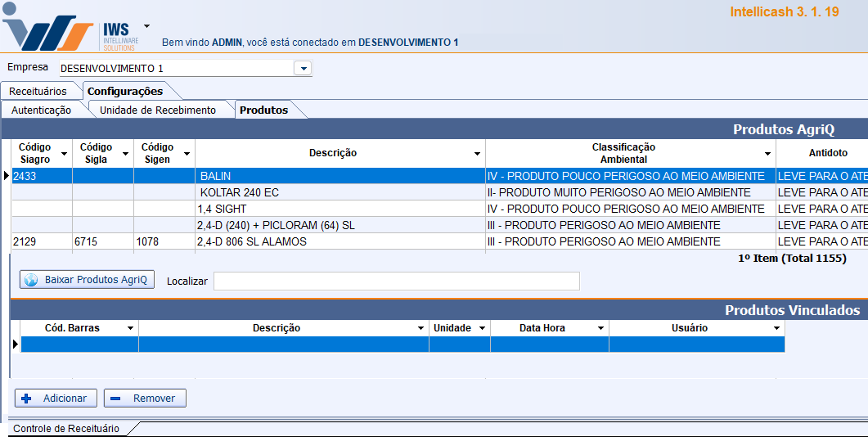This screenshot has height=437, width=868.
Task: Open the Autenticação sub-tab
Action: click(x=41, y=110)
